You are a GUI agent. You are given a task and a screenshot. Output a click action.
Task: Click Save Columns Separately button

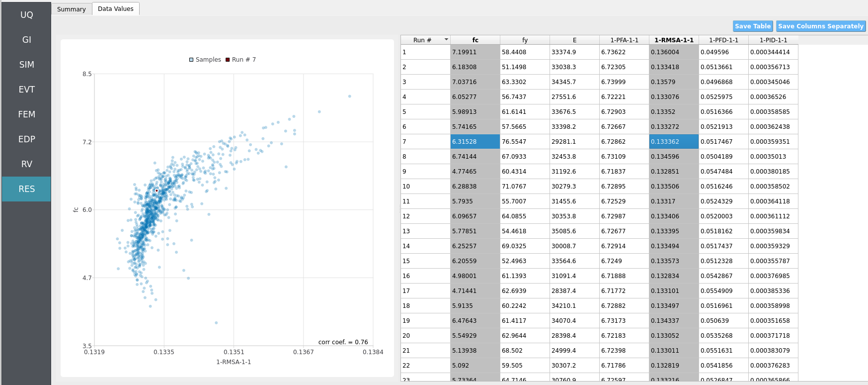tap(821, 26)
